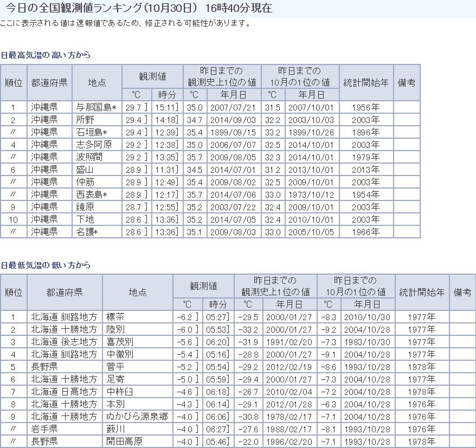Select the 西表島* station cell

97,194
